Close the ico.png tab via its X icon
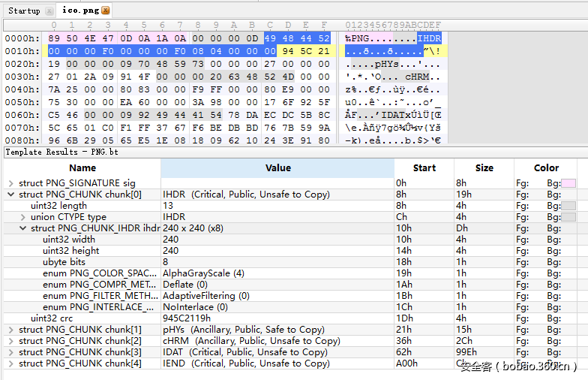This screenshot has height=380, width=588. [x=105, y=11]
